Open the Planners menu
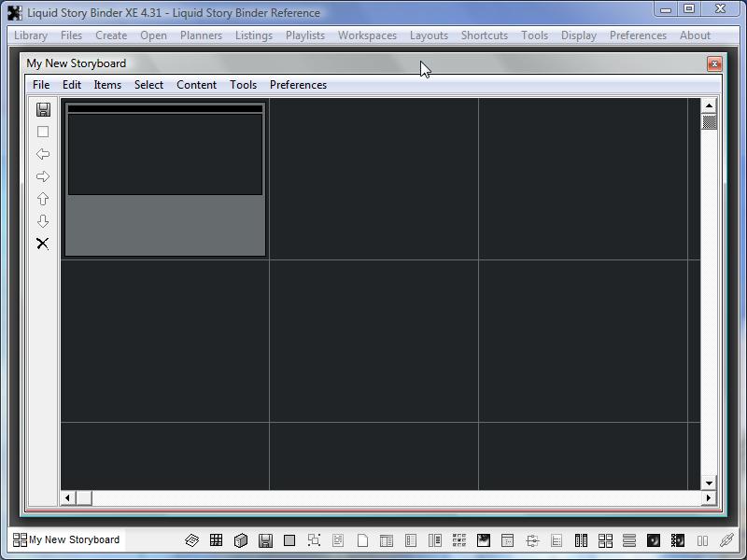The width and height of the screenshot is (747, 560). (x=201, y=35)
